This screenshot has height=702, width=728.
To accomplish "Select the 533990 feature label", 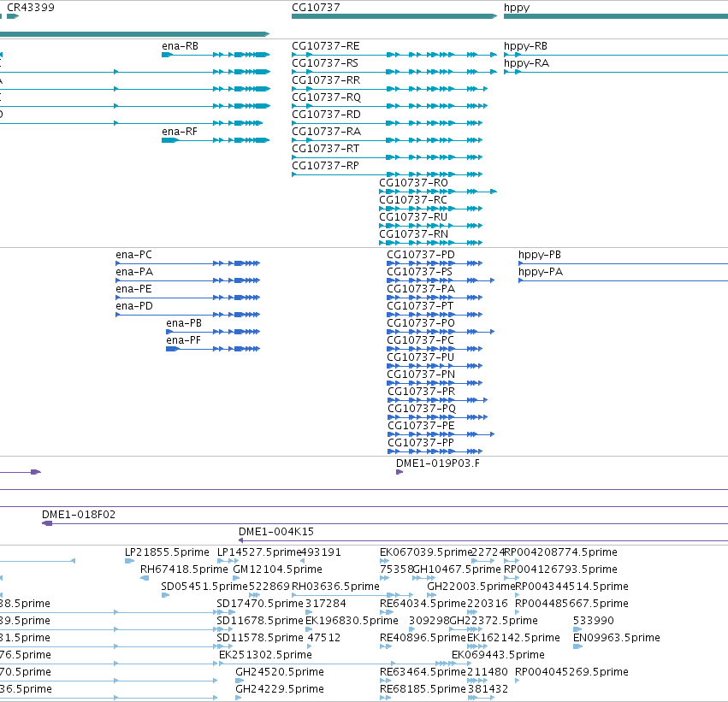I will coord(594,621).
